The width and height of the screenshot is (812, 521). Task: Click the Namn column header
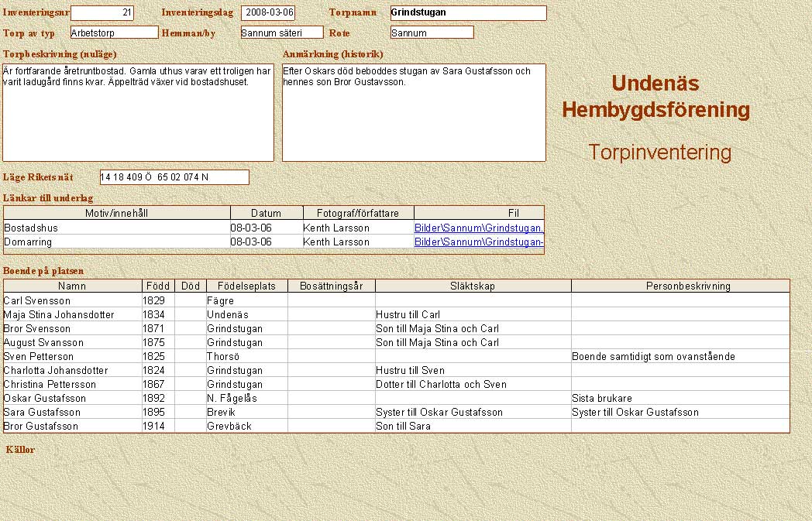pos(72,286)
